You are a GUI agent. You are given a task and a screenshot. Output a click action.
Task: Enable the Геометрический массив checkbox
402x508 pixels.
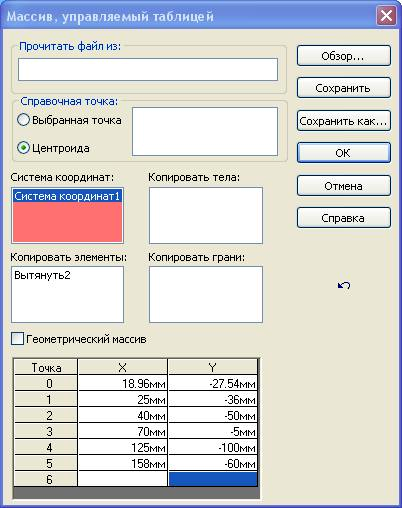17,339
